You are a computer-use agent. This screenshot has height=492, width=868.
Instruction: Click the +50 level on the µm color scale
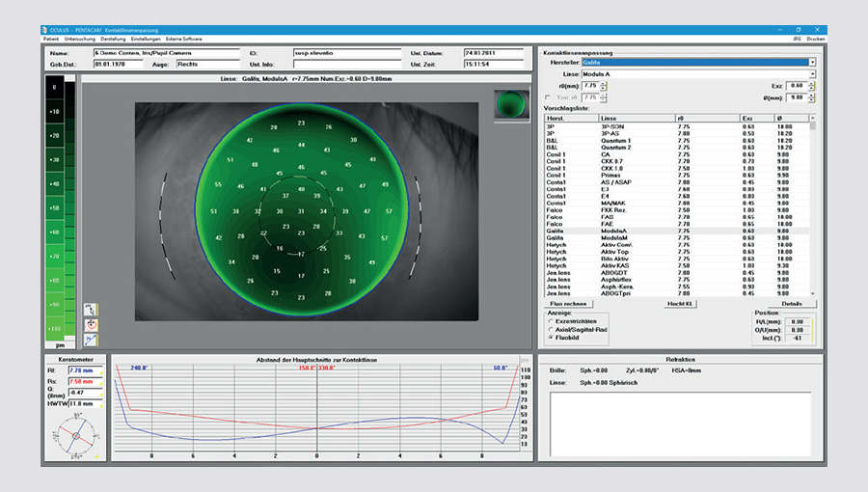point(54,208)
